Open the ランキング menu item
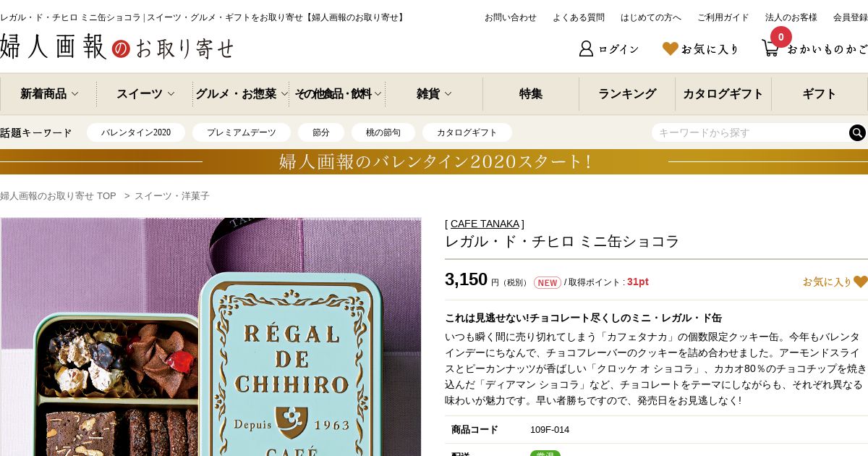Viewport: 868px width, 456px height. (x=627, y=93)
